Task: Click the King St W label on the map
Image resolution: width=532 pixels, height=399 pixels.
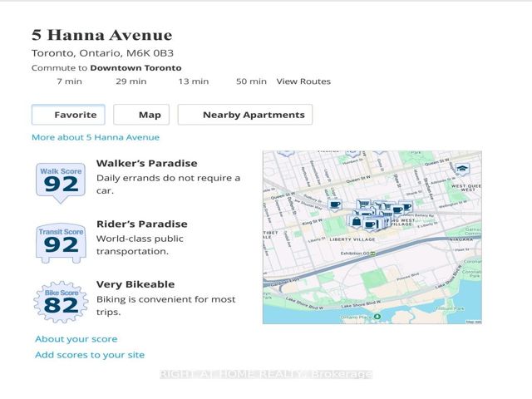Action: click(x=312, y=222)
